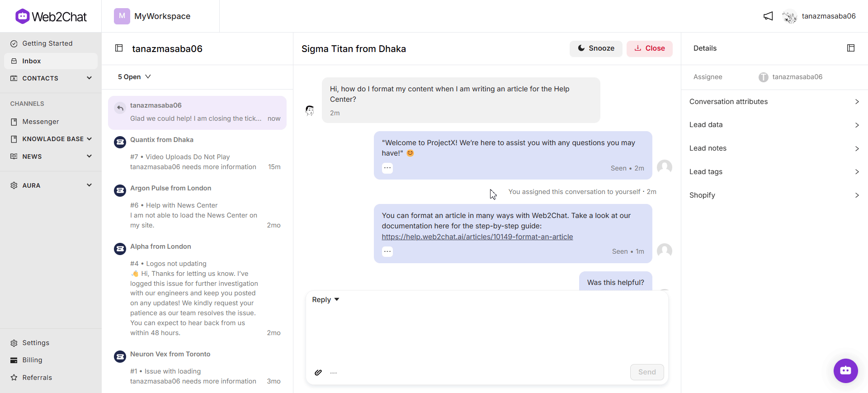868x393 pixels.
Task: Click the Argon Pulse from London avatar icon
Action: (x=120, y=190)
